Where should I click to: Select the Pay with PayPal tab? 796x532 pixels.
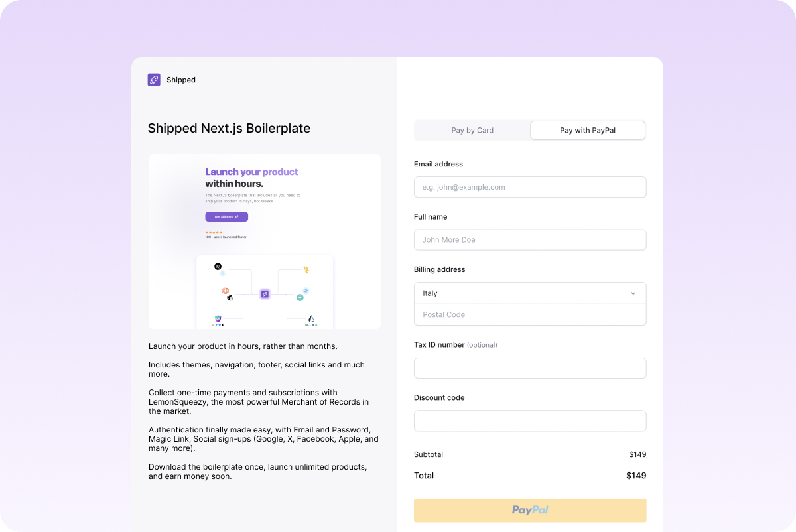[x=588, y=131]
